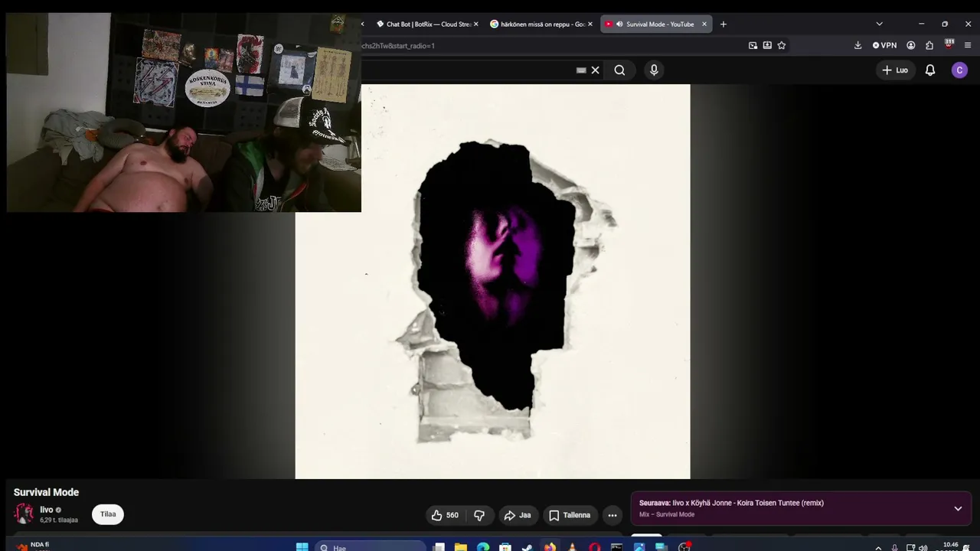Open the account avatar menu
Image resolution: width=980 pixels, height=551 pixels.
click(959, 70)
